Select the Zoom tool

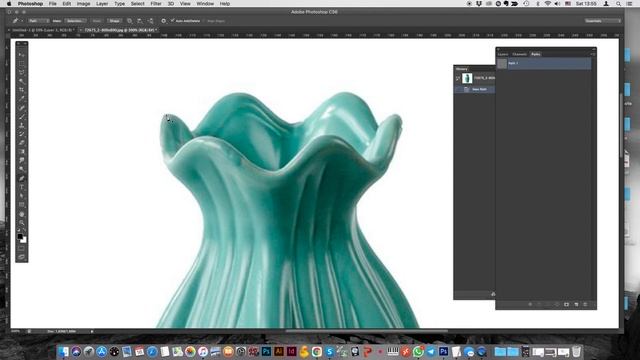pyautogui.click(x=22, y=223)
